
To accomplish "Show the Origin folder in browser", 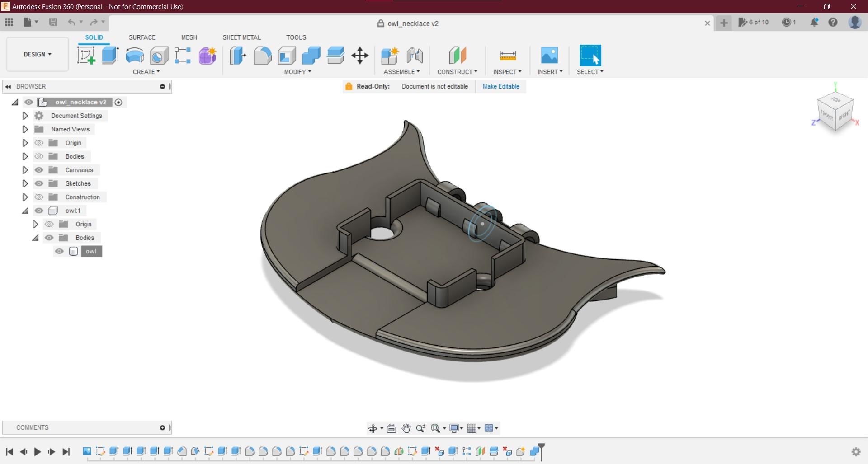I will click(x=39, y=142).
